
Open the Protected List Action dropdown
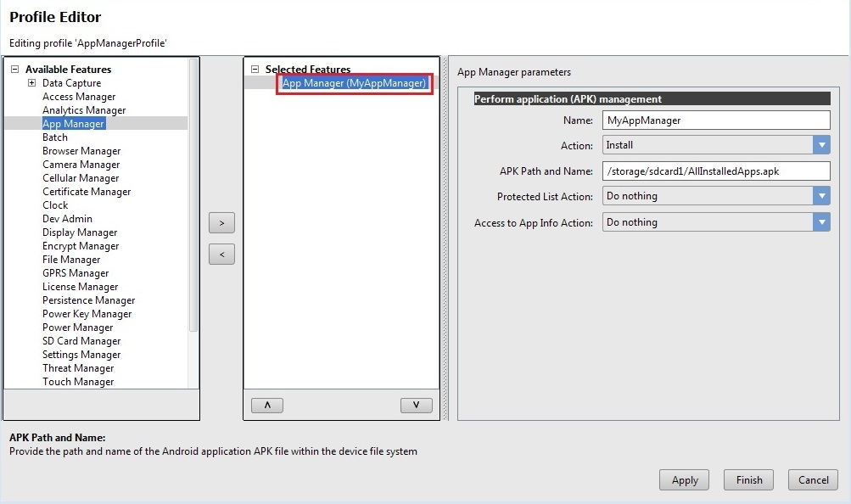pos(820,196)
